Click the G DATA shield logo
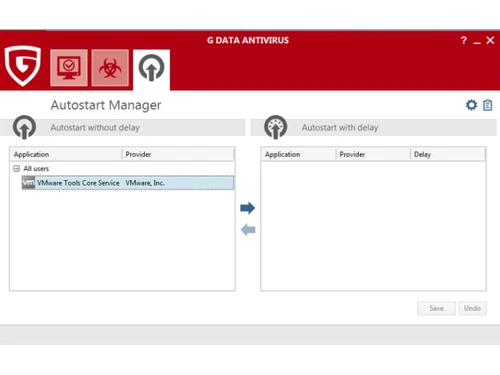Viewport: 500px width, 375px height. (23, 66)
